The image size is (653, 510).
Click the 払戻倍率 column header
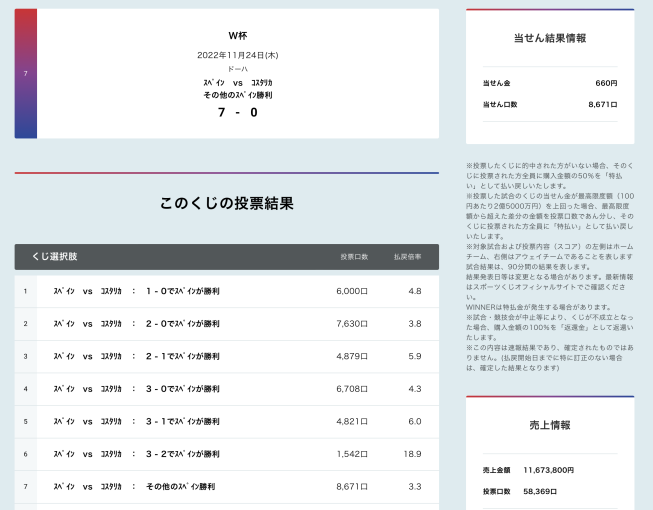click(407, 257)
